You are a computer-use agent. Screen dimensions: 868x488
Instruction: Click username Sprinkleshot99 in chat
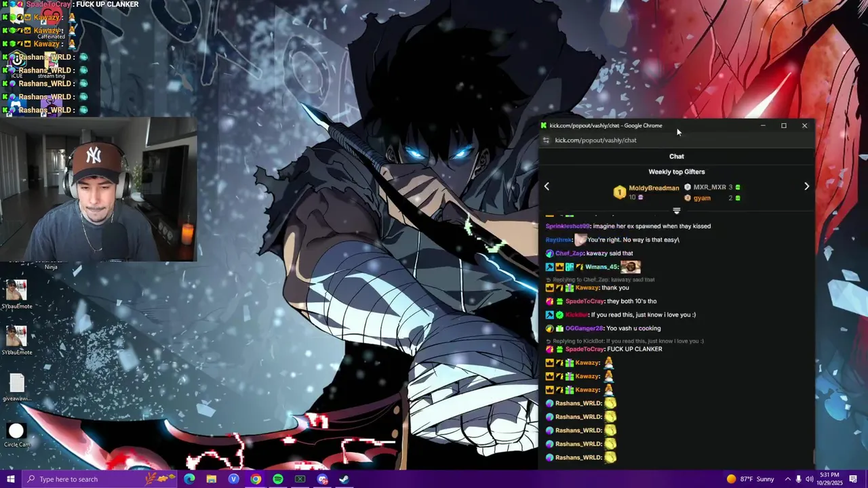click(x=568, y=226)
